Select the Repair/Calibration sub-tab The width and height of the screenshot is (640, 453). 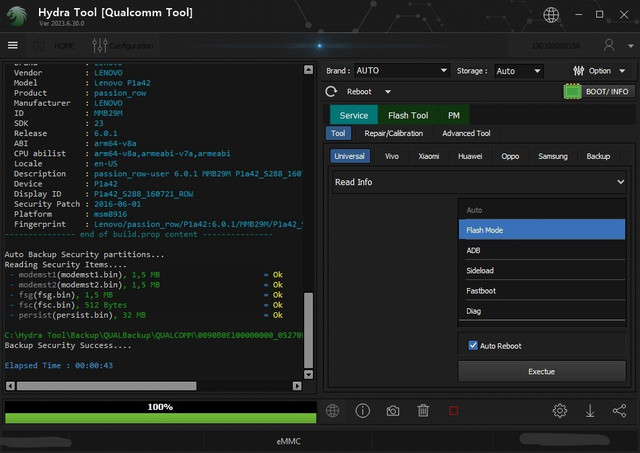click(x=393, y=133)
